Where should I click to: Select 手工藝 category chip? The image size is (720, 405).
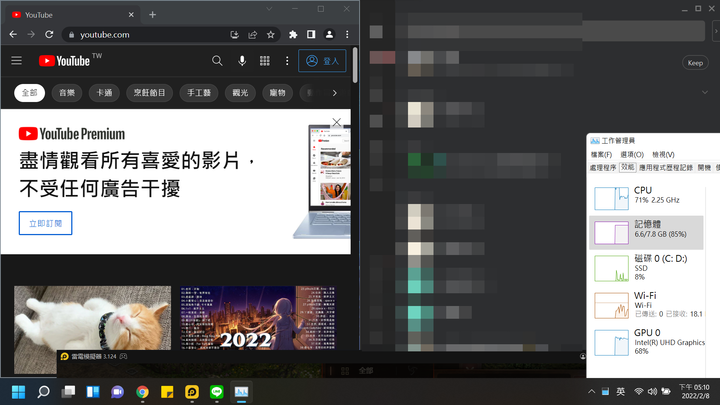click(199, 93)
